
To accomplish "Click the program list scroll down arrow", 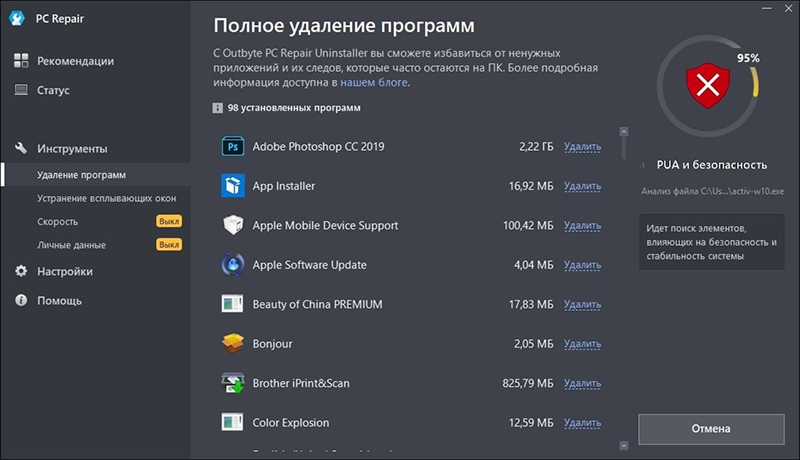I will coord(623,446).
